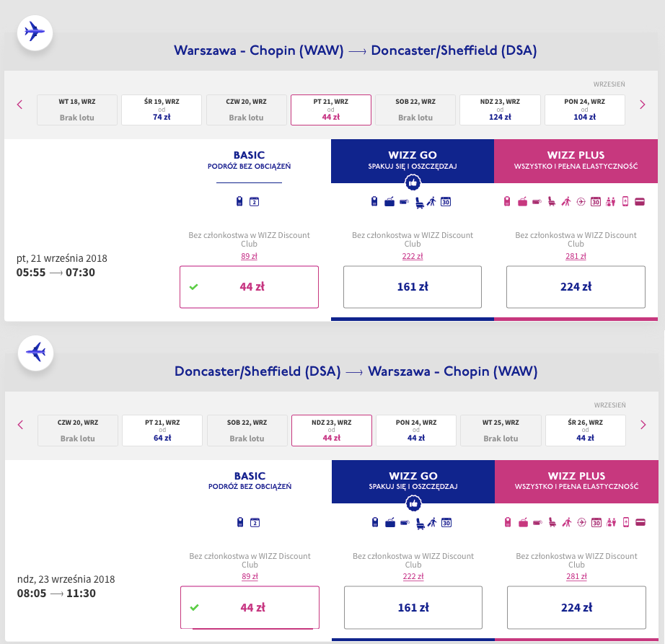Choose outbound WIZZ GO fare 161 zł
665x644 pixels.
tap(413, 286)
